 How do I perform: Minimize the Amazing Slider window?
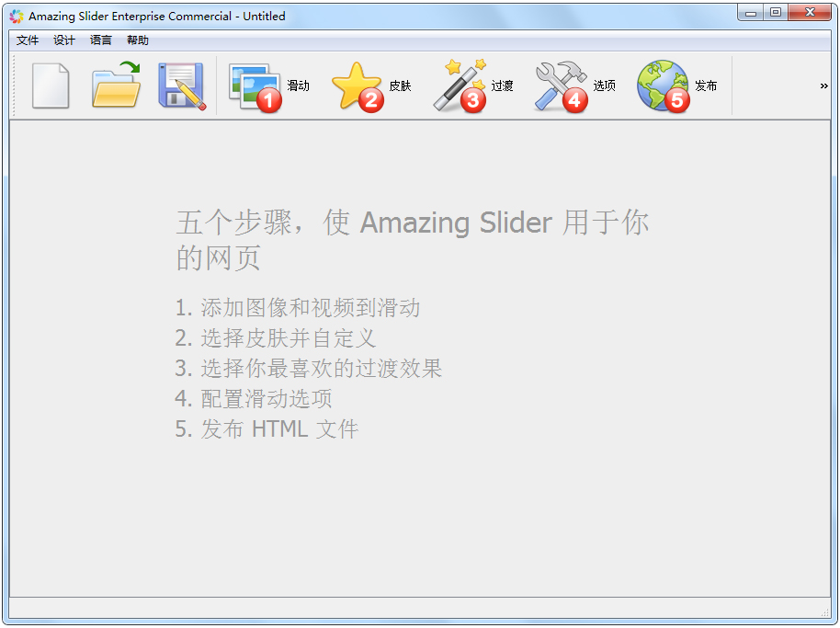(x=751, y=13)
